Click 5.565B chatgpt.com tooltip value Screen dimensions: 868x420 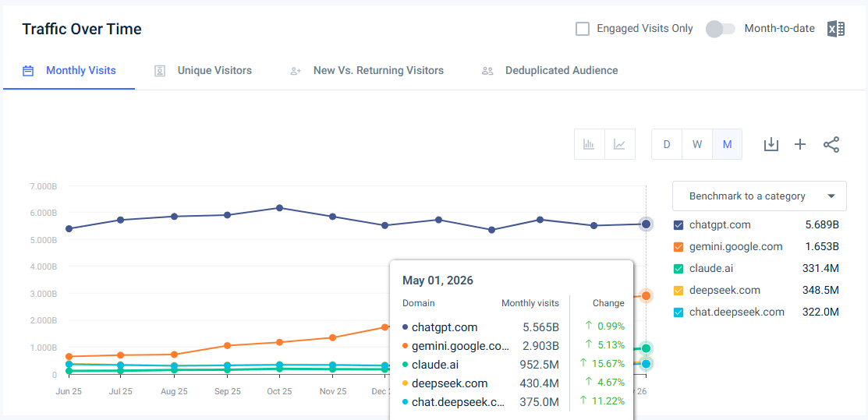coord(540,327)
